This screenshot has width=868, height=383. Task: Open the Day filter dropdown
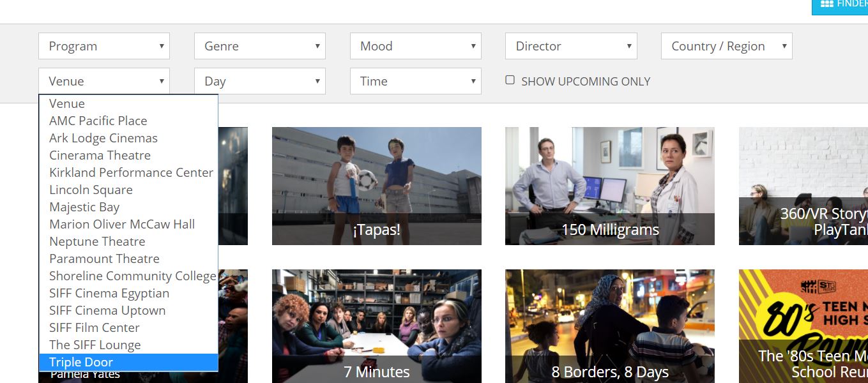click(x=260, y=81)
